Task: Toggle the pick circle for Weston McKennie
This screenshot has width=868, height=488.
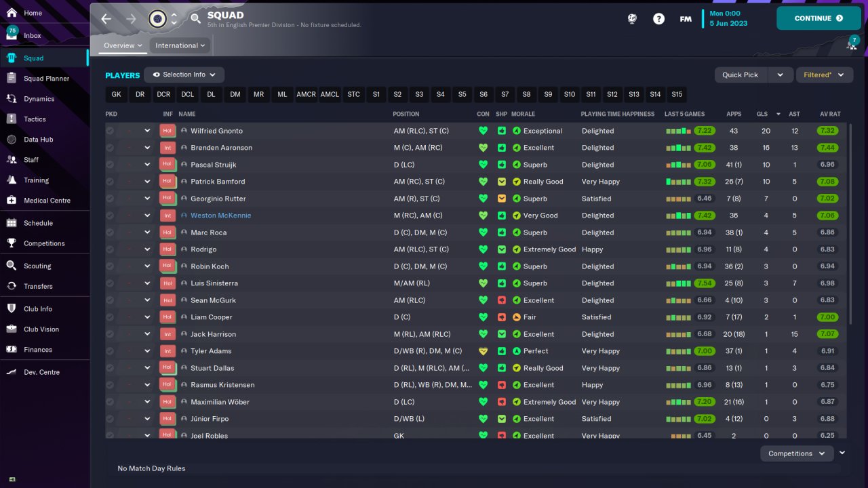Action: coord(110,216)
